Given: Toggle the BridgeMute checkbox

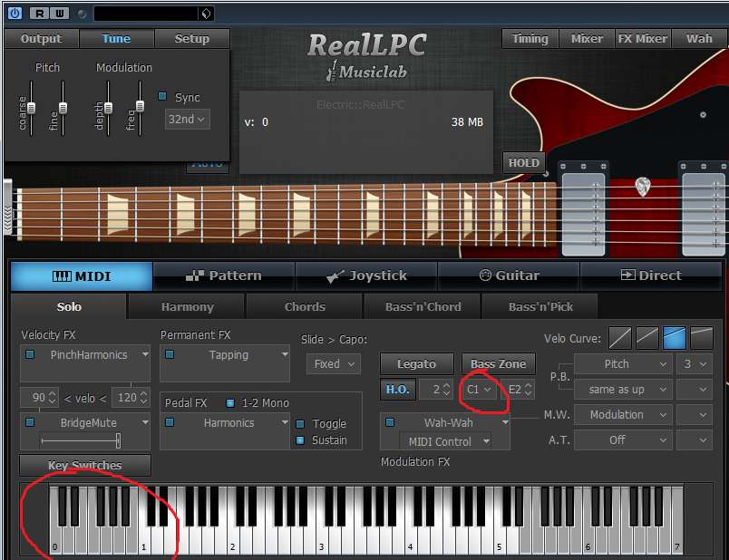Looking at the screenshot, I should click(x=30, y=422).
